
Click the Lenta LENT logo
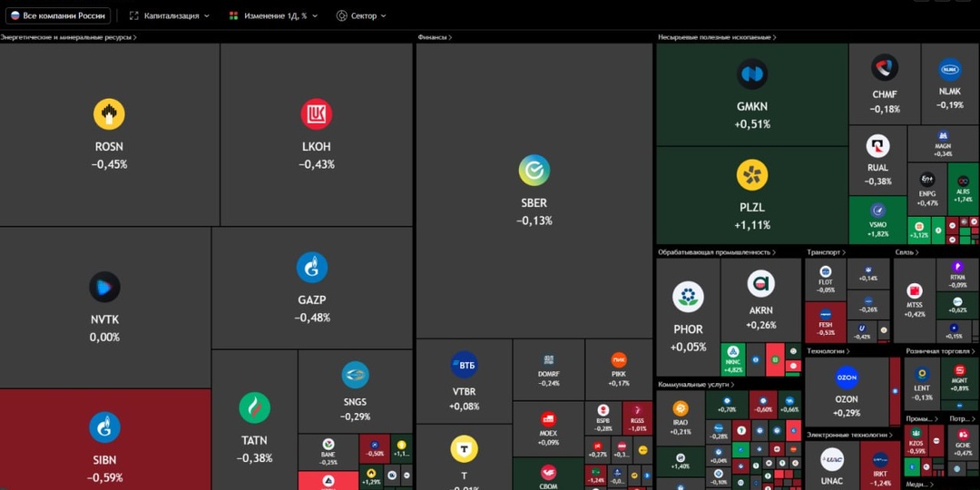[x=922, y=375]
